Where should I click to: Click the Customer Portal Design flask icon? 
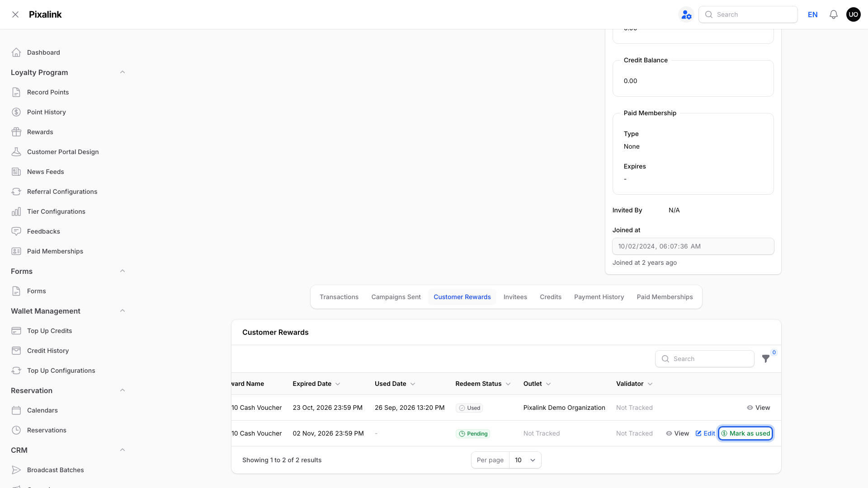point(16,152)
